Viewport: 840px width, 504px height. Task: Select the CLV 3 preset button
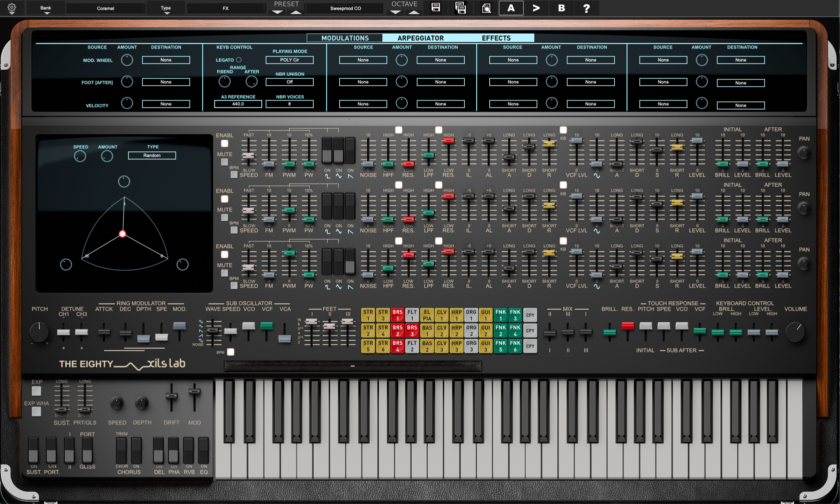441,346
